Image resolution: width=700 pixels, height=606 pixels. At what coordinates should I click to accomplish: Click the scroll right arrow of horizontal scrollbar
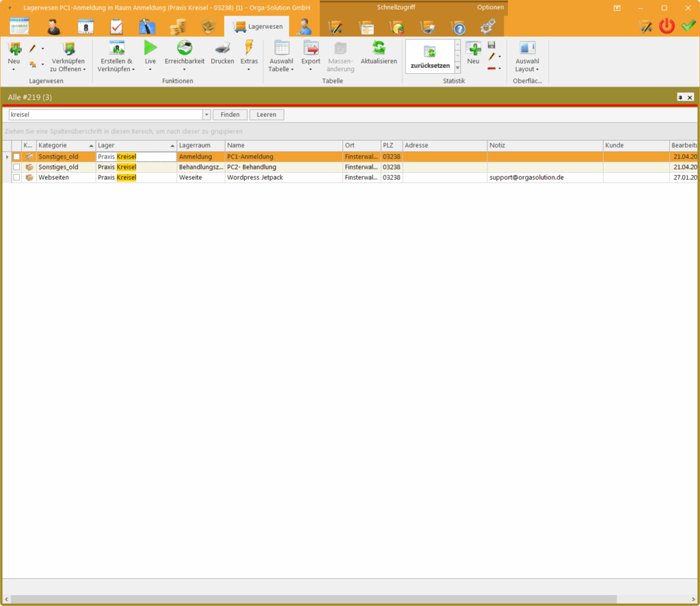(x=694, y=599)
